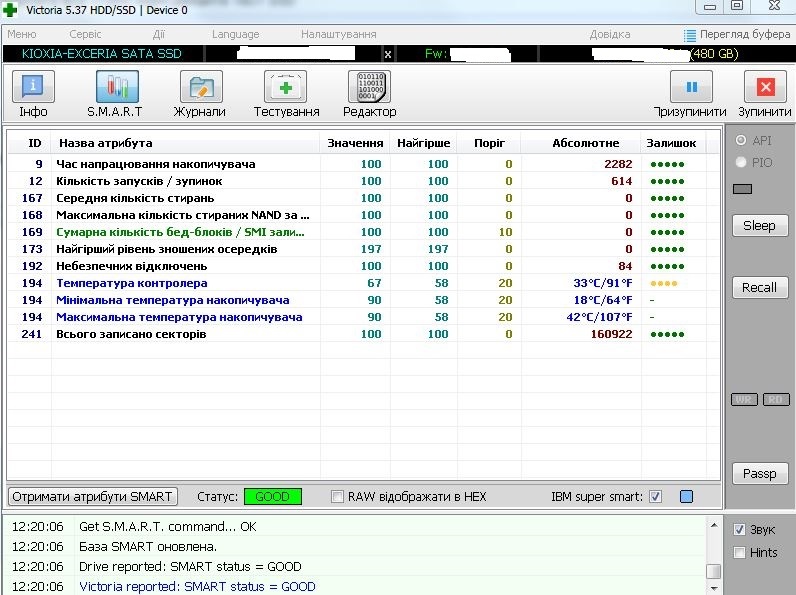796x595 pixels.
Task: Click the absolute value 160922
Action: point(611,334)
